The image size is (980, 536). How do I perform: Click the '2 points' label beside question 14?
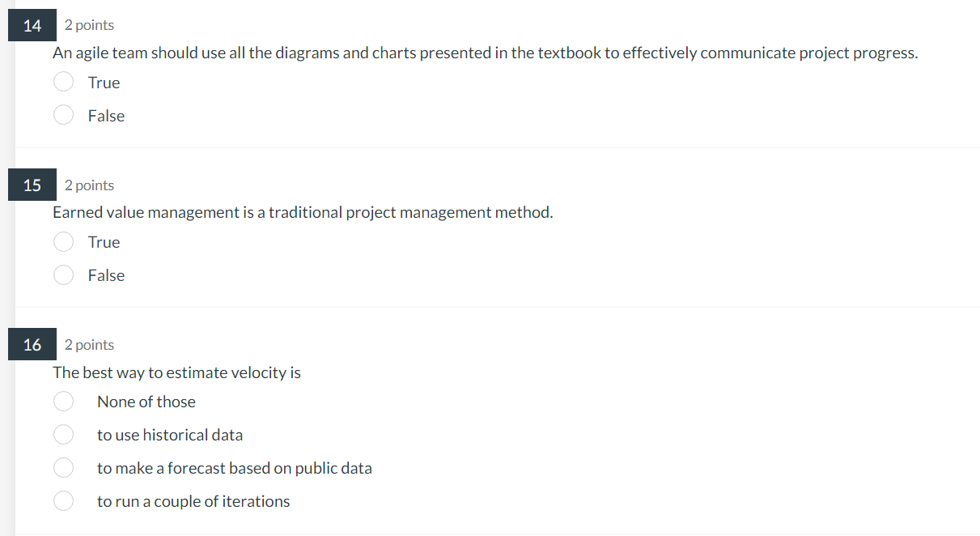(89, 25)
